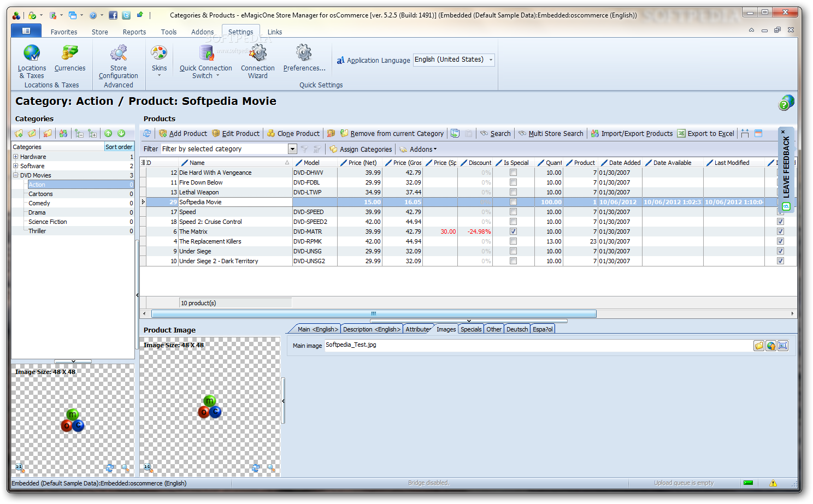Viewport: 813px width, 504px height.
Task: Move category up with green arrow
Action: click(108, 133)
